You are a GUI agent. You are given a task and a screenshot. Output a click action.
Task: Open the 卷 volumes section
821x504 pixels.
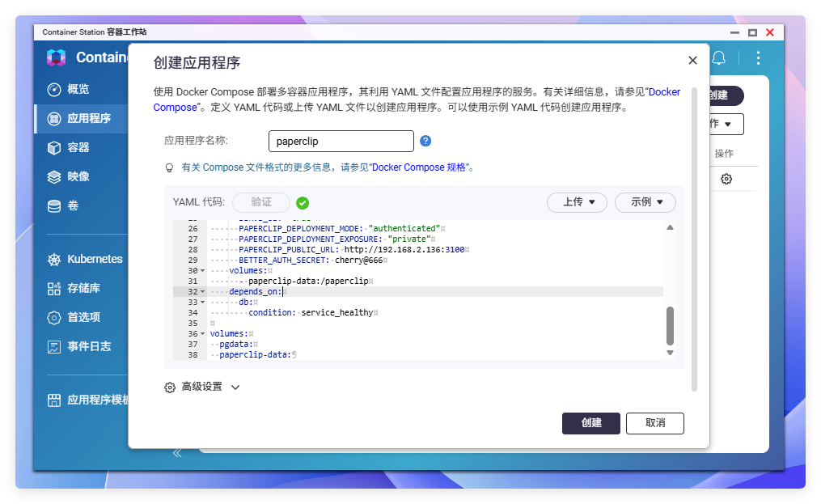pyautogui.click(x=74, y=206)
